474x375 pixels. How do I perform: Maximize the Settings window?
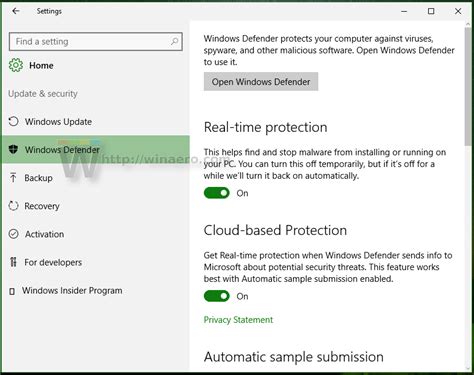(431, 11)
